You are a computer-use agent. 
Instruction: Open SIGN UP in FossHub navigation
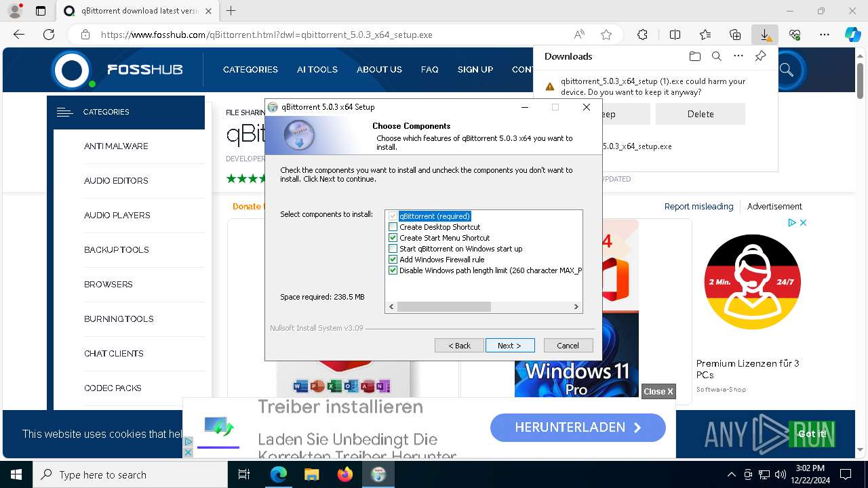pyautogui.click(x=475, y=69)
